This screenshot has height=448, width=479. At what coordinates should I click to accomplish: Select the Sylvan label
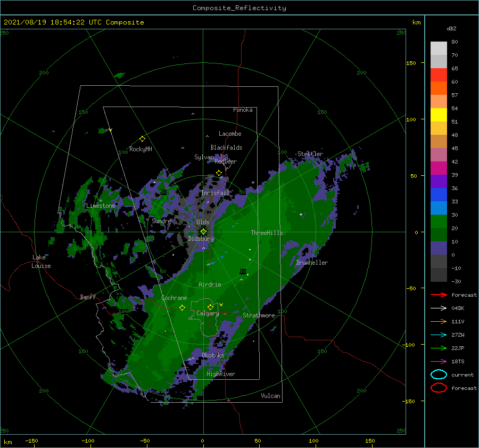click(204, 157)
